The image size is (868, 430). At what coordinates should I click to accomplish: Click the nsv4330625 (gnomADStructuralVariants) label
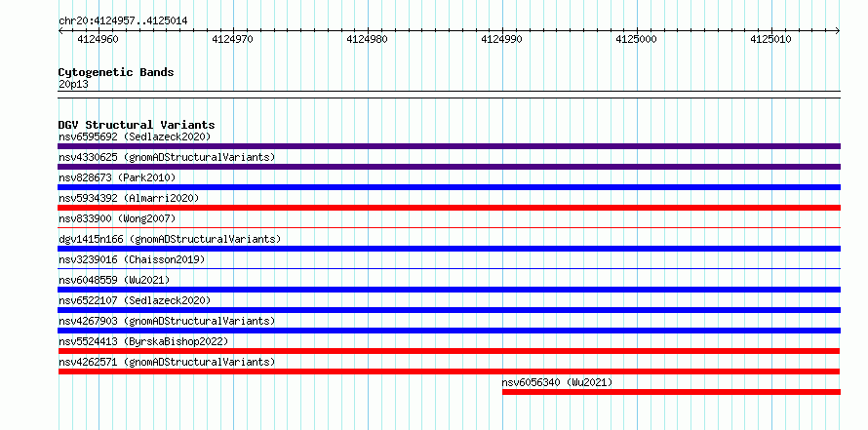point(167,157)
